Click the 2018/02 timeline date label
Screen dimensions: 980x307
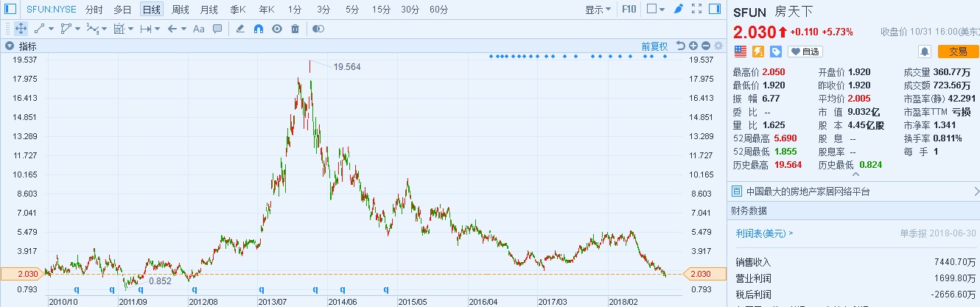point(623,301)
